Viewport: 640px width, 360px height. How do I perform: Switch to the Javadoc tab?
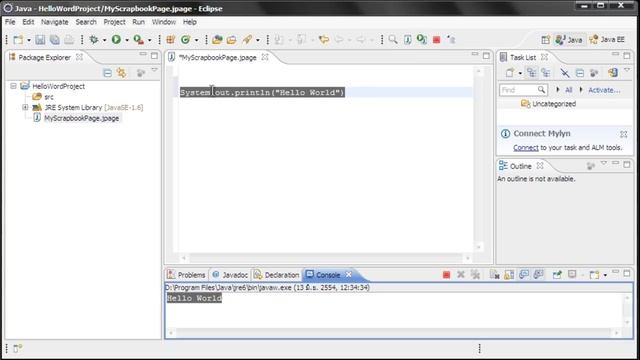coord(231,275)
